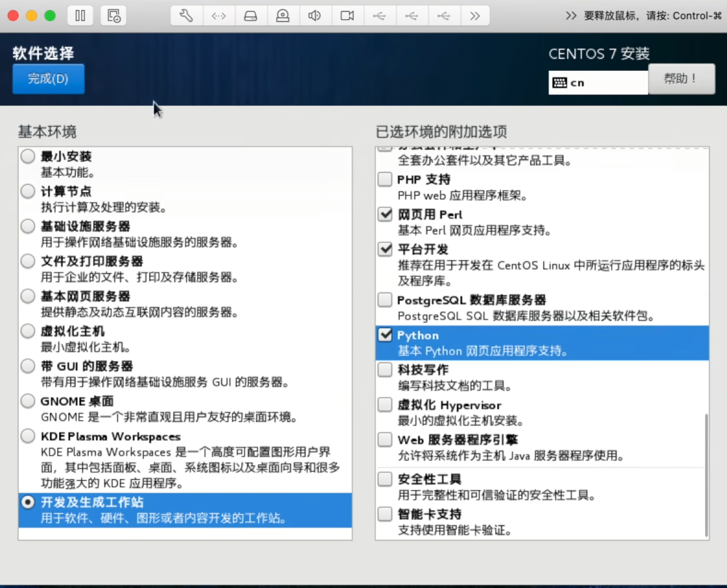Select the GNOME 桌面 environment
This screenshot has height=588, width=727.
point(28,401)
